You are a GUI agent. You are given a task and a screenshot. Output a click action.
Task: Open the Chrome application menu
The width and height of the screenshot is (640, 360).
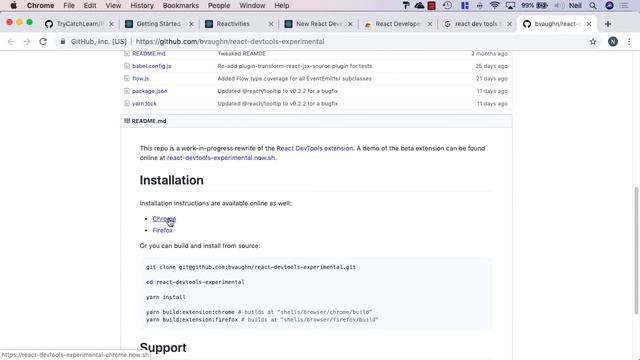(40, 6)
